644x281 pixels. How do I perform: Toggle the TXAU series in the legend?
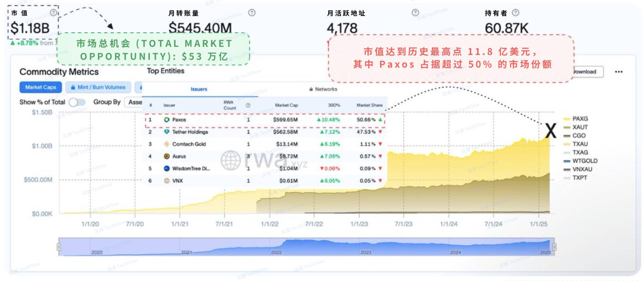click(575, 144)
